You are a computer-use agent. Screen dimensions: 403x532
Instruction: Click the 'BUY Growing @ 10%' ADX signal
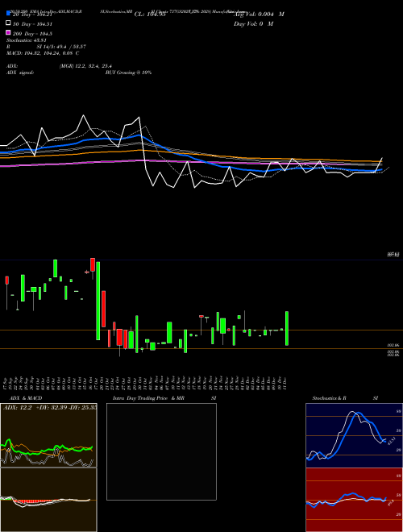pos(129,73)
